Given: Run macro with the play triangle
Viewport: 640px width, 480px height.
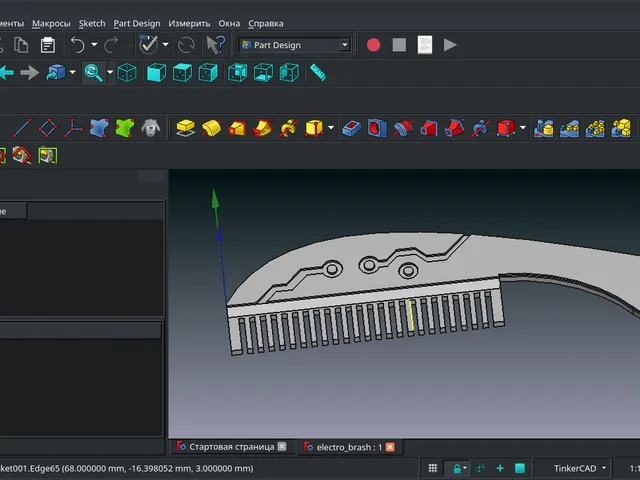Looking at the screenshot, I should [x=450, y=45].
